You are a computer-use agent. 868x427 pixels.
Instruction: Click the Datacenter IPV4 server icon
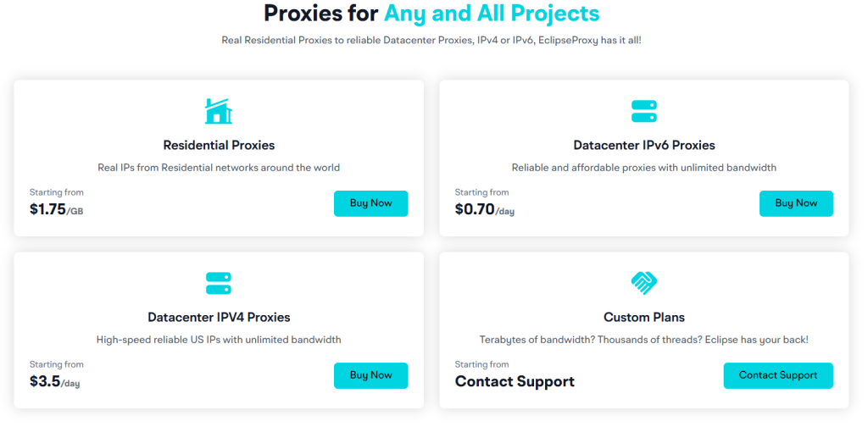click(x=219, y=283)
